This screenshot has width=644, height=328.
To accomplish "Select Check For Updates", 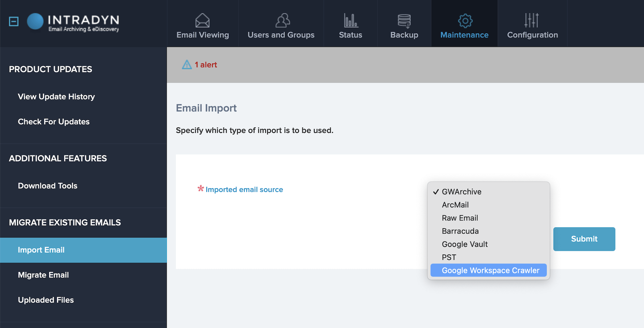I will [x=54, y=122].
